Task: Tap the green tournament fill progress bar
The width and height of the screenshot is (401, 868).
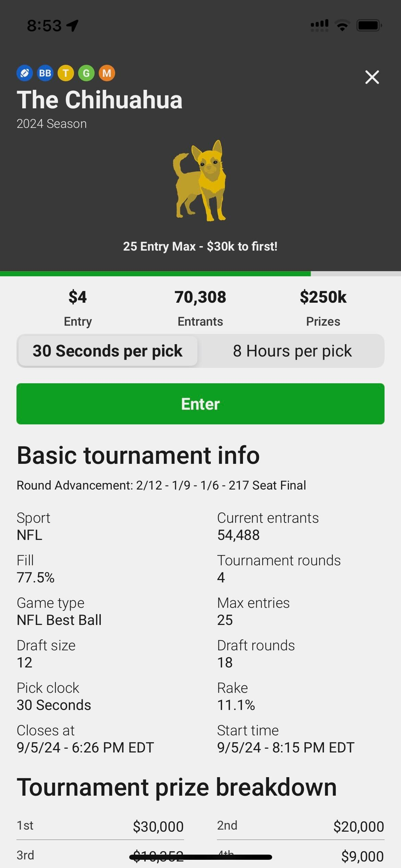Action: (x=155, y=274)
